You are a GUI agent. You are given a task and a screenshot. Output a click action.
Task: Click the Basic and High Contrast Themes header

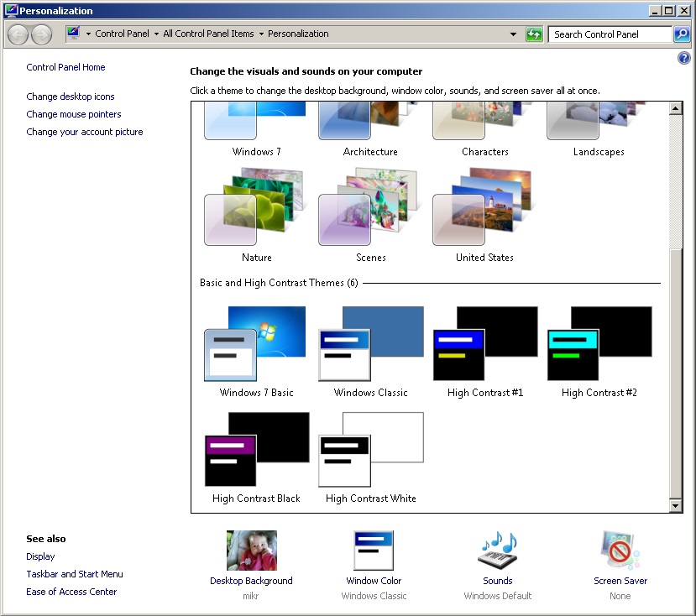[x=279, y=283]
